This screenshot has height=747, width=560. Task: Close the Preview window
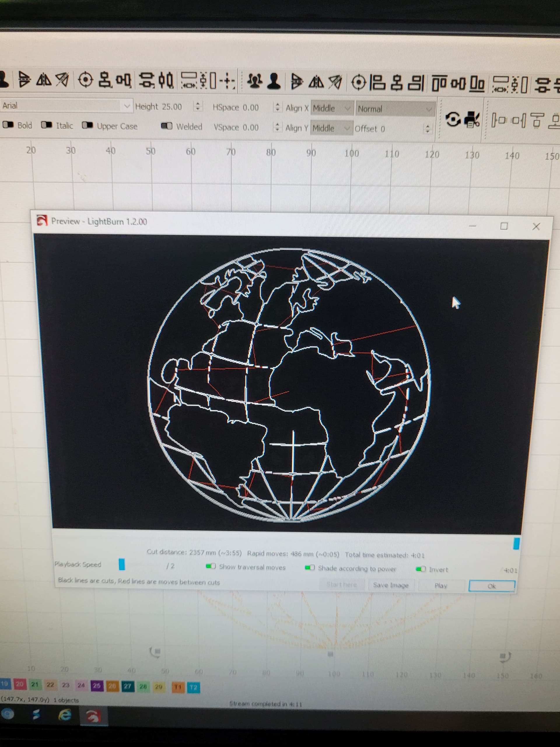(x=536, y=226)
